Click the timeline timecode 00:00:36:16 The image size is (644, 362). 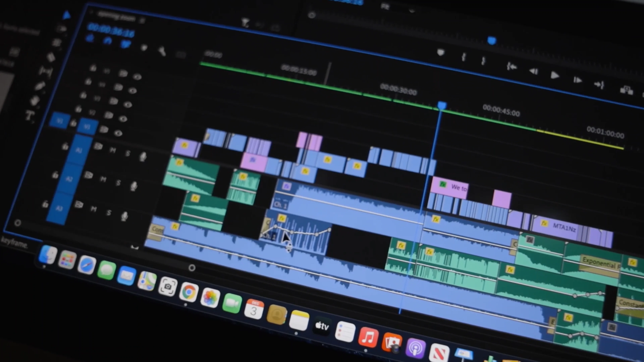[111, 31]
